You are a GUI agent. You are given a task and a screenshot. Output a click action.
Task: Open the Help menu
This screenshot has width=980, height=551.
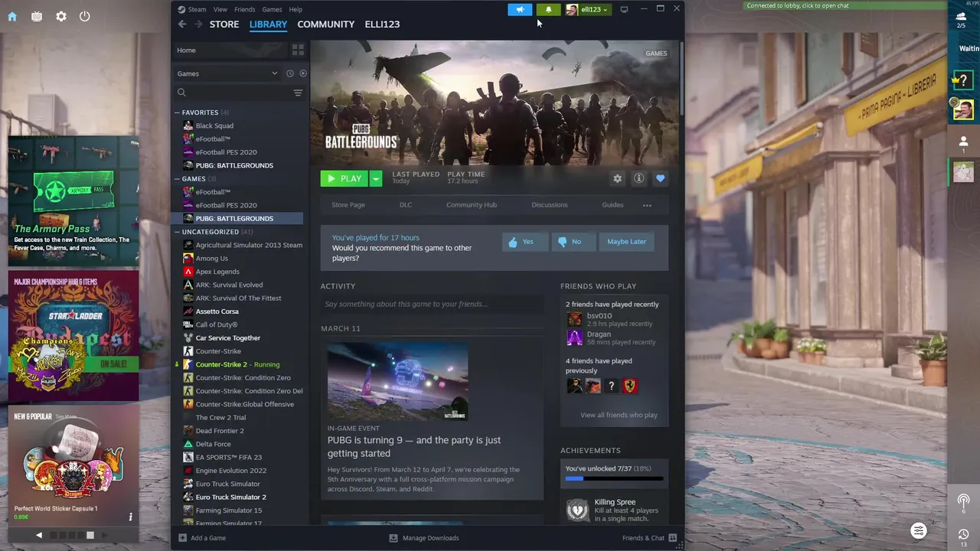pyautogui.click(x=295, y=9)
